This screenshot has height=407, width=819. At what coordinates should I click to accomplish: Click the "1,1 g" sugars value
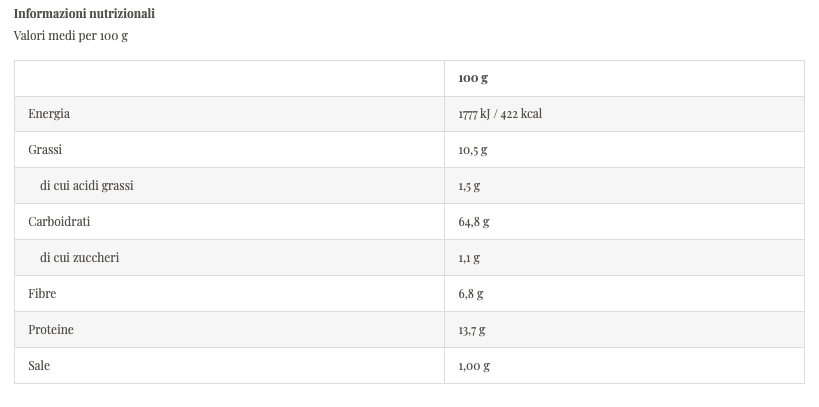click(x=469, y=258)
